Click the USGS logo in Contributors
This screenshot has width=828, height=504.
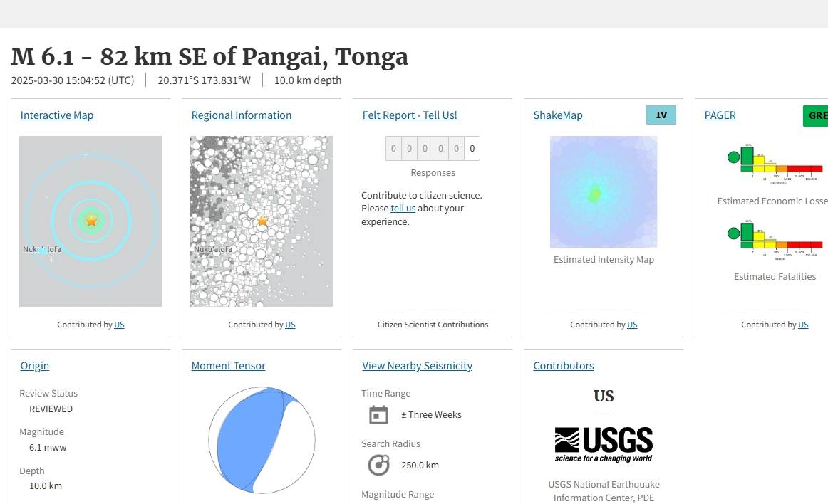(604, 445)
